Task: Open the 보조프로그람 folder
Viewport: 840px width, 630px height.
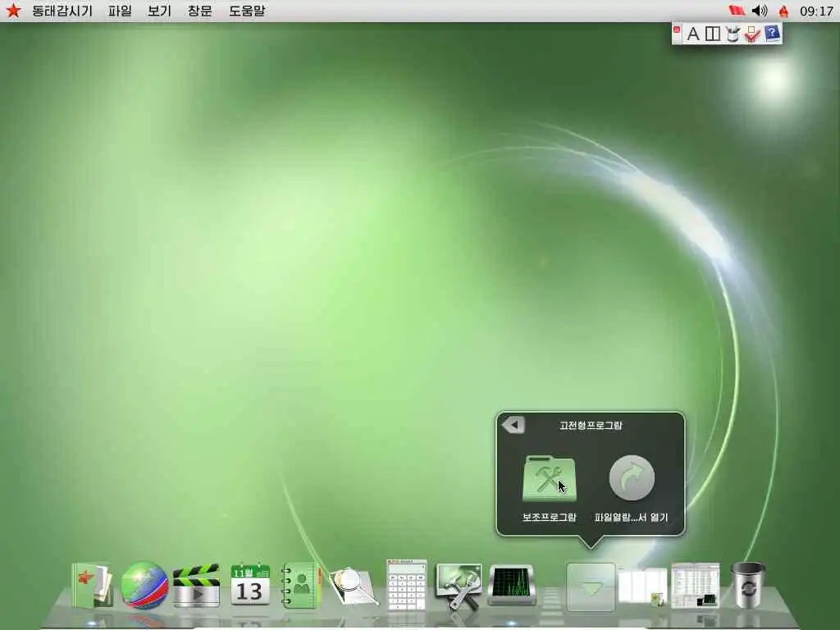Action: pyautogui.click(x=549, y=478)
